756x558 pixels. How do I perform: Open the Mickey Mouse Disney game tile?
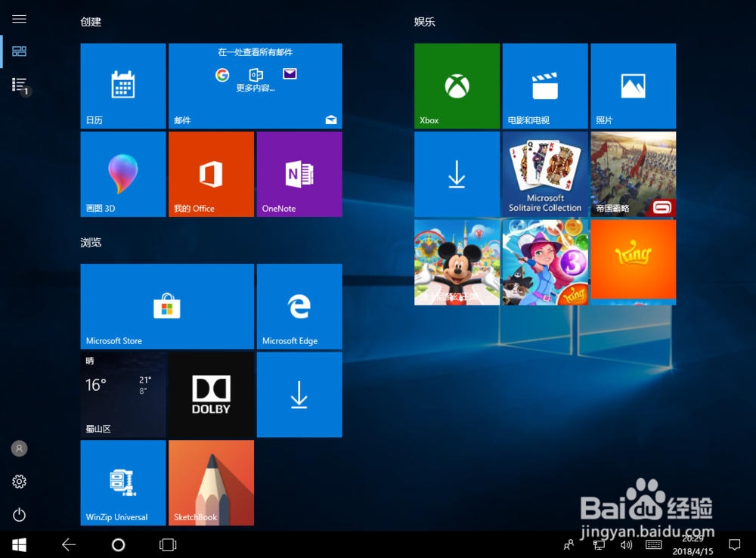457,262
